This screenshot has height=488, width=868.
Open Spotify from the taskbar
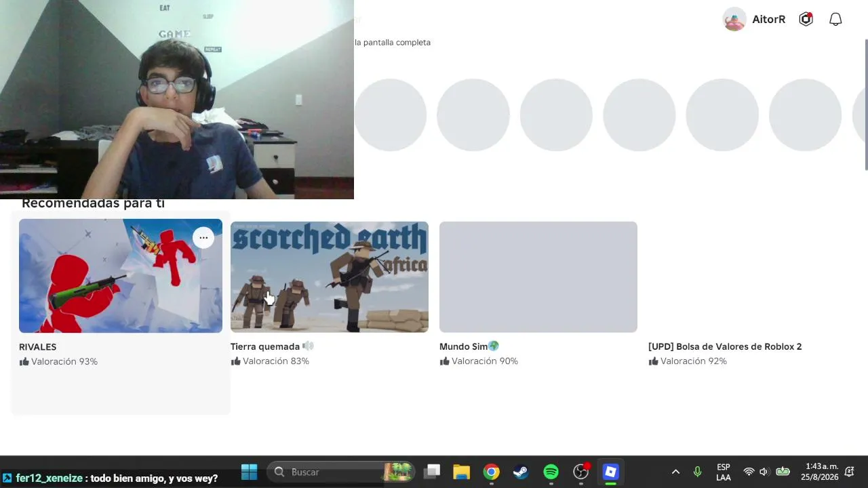[x=551, y=472]
